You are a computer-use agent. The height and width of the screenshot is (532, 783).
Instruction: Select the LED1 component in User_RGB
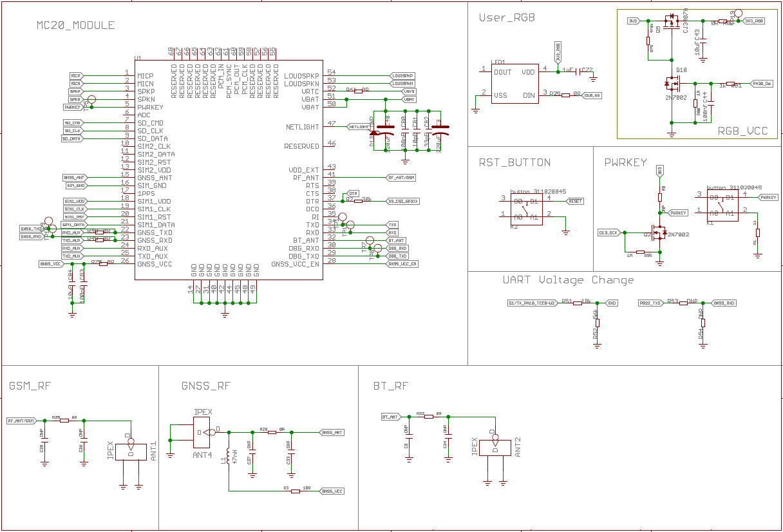(x=514, y=84)
